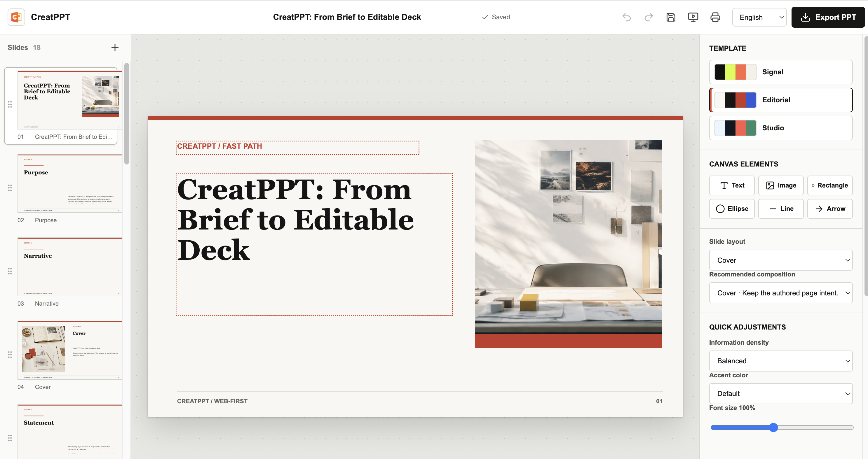Open the Information density Balanced dropdown
Image resolution: width=868 pixels, height=459 pixels.
point(781,361)
